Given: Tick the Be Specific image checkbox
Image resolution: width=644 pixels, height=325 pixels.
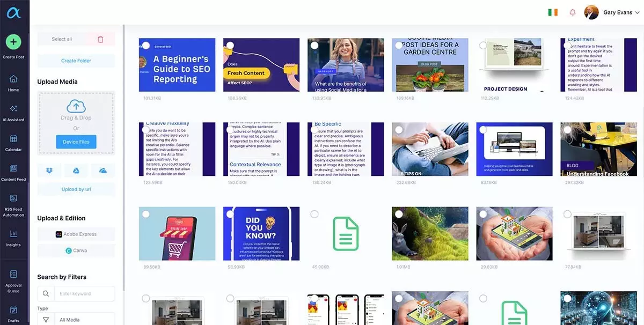Looking at the screenshot, I should click(314, 130).
